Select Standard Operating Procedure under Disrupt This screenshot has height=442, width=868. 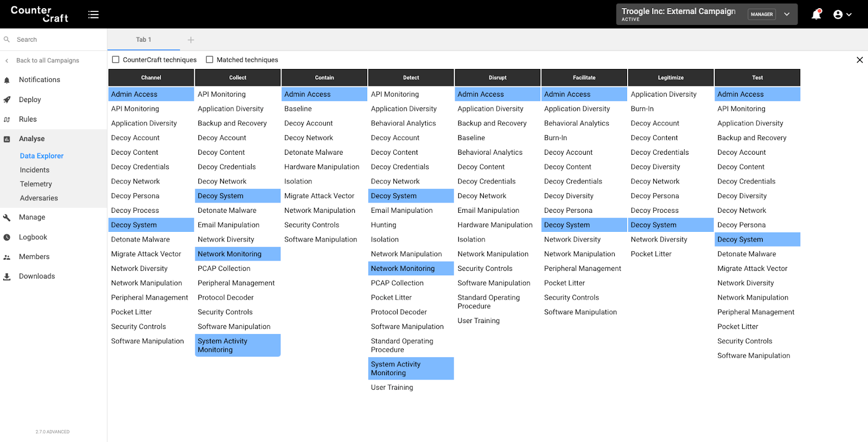tap(497, 302)
